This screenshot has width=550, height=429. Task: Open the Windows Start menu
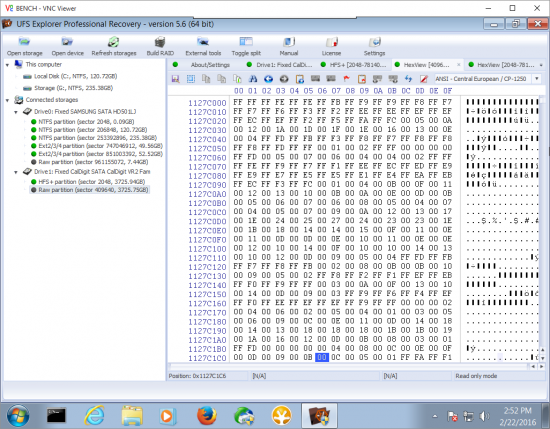(x=18, y=416)
